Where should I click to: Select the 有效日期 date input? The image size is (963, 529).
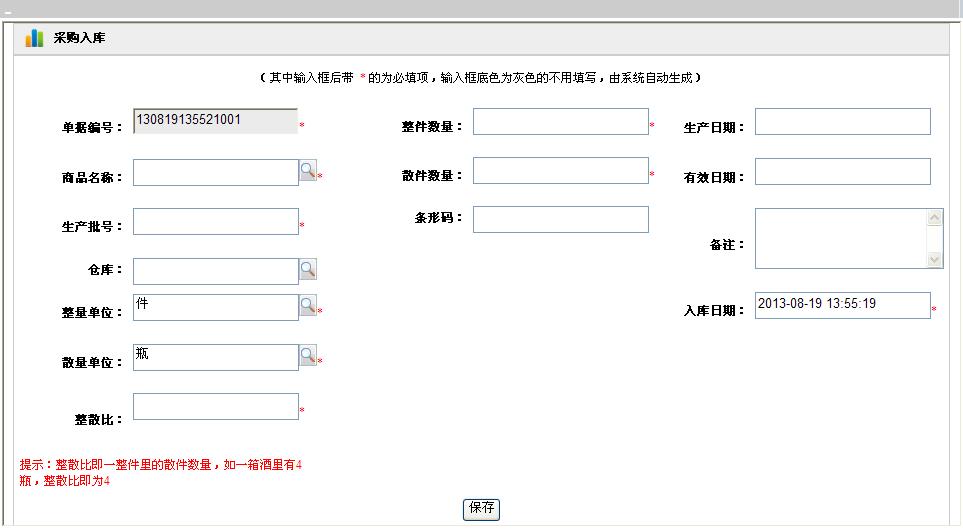coord(842,172)
